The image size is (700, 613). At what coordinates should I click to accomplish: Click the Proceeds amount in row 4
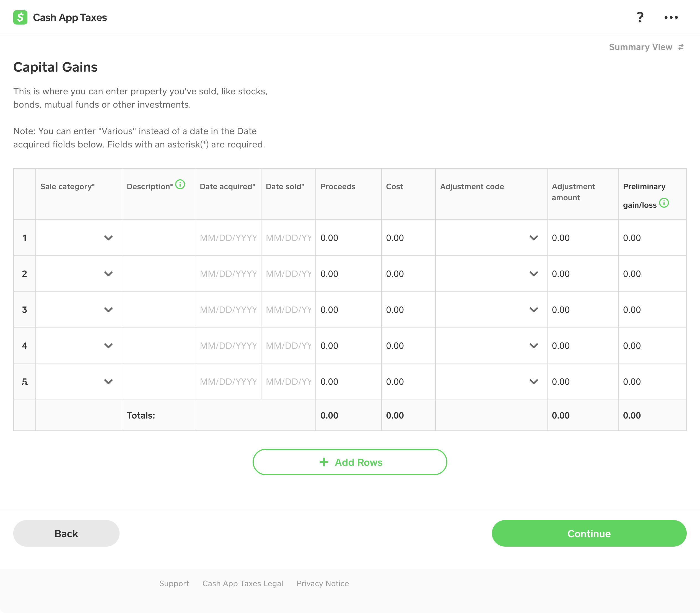point(348,346)
